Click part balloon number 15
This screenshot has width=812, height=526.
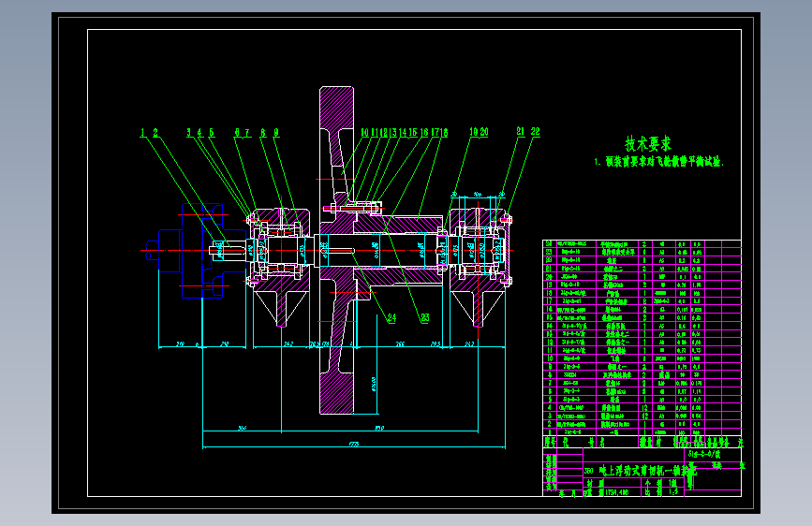[x=413, y=133]
